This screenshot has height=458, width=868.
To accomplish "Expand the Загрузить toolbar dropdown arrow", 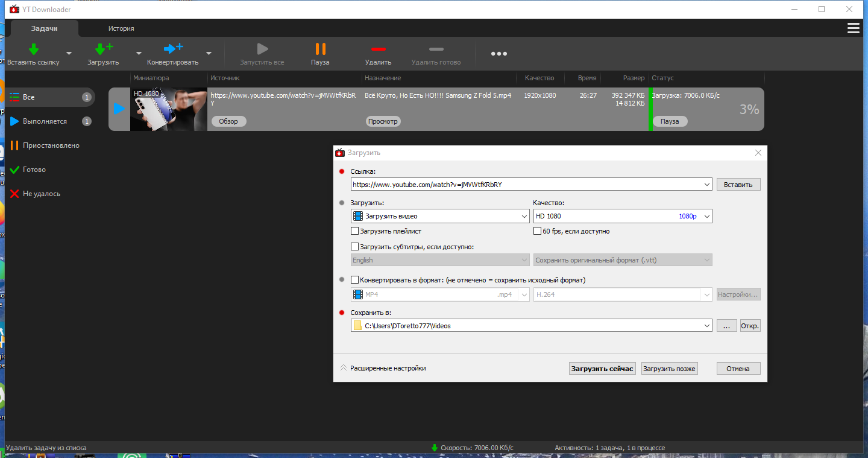I will (139, 53).
